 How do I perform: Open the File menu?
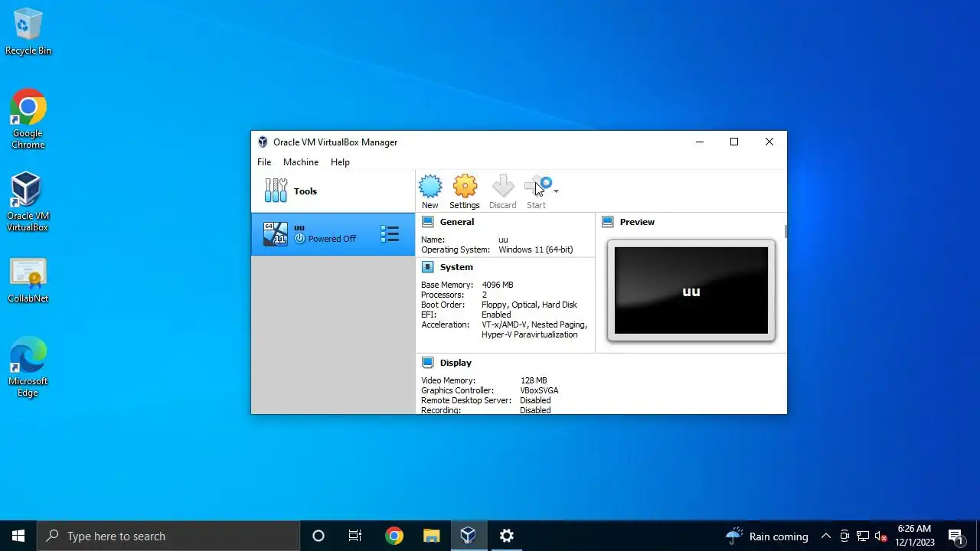click(x=264, y=162)
